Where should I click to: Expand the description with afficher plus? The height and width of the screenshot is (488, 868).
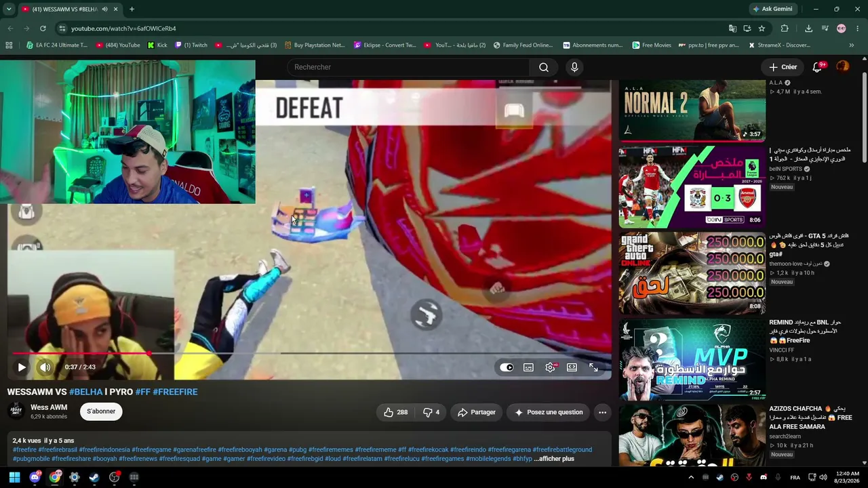click(554, 459)
